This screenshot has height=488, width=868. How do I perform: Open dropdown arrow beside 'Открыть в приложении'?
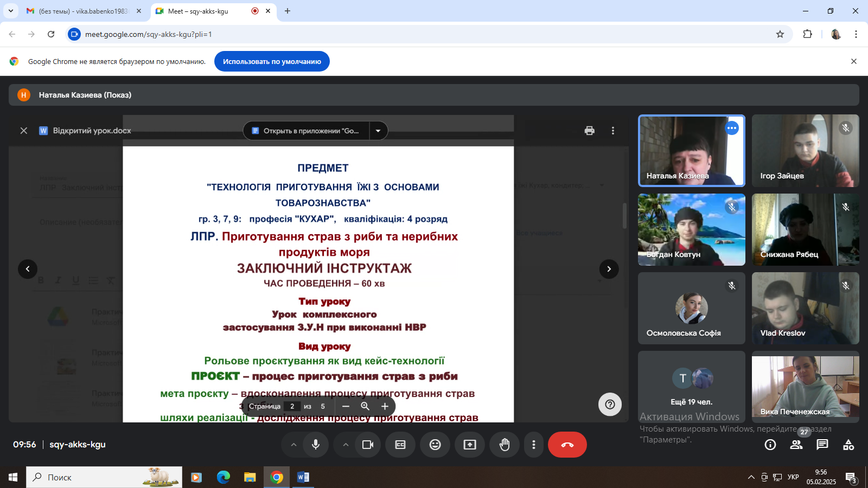point(378,131)
